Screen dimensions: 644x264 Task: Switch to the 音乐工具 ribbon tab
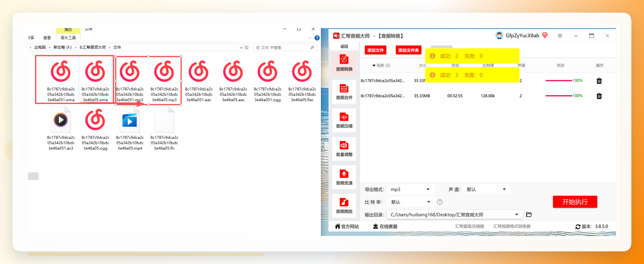point(68,38)
